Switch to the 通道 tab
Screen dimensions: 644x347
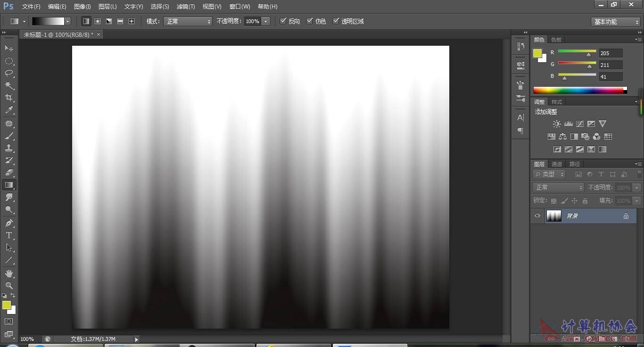click(557, 164)
